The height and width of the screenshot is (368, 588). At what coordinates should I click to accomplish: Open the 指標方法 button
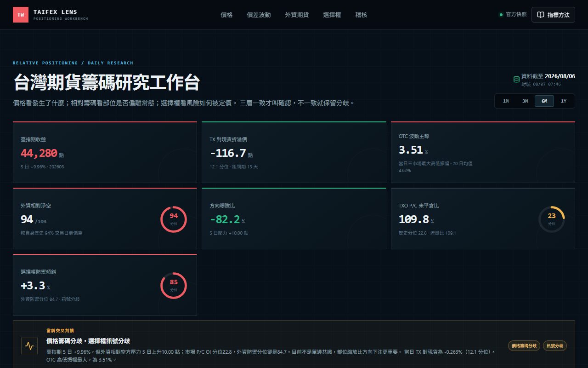pyautogui.click(x=553, y=15)
